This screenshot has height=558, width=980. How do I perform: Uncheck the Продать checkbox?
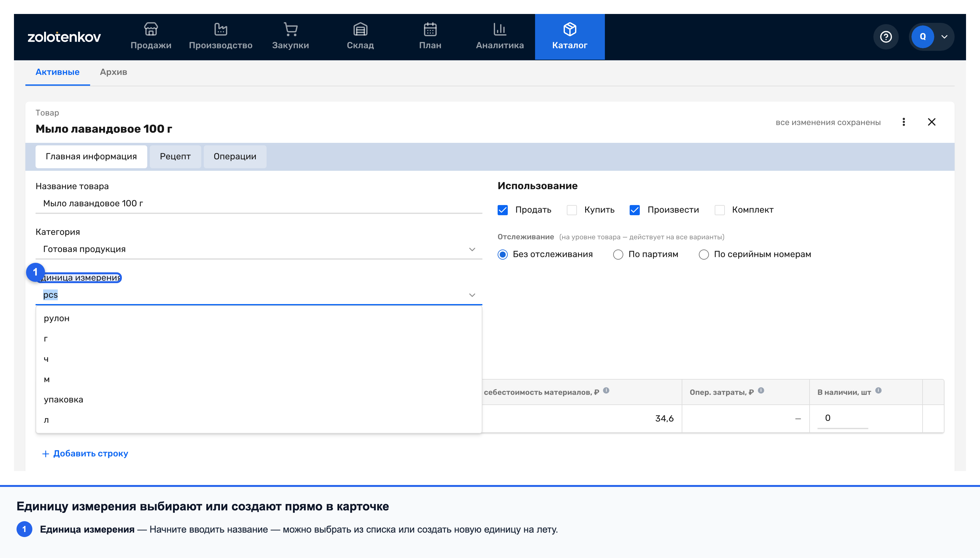pos(503,210)
